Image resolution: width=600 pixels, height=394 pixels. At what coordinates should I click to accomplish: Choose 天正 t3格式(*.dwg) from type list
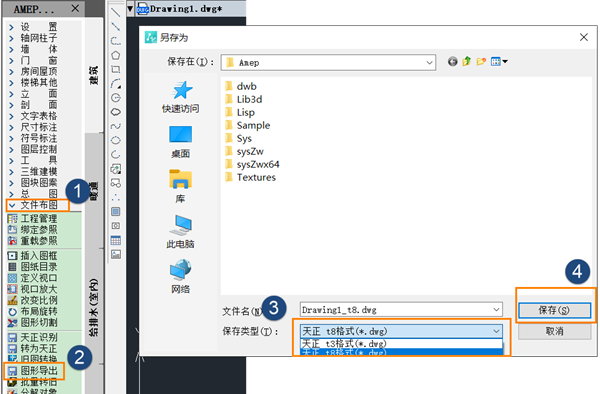point(401,344)
